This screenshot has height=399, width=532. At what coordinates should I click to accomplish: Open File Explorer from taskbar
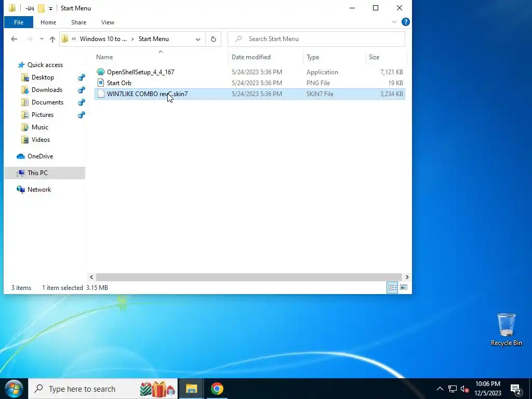click(x=191, y=389)
